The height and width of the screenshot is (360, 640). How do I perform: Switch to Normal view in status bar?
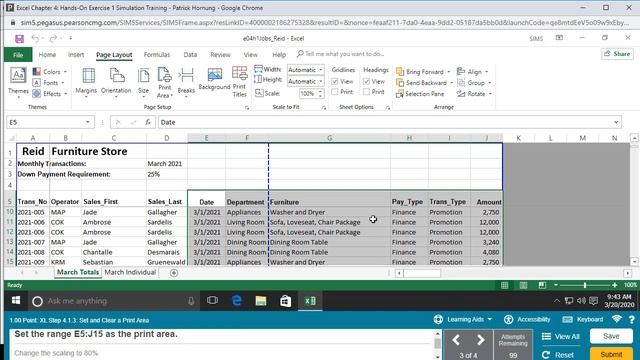(504, 285)
